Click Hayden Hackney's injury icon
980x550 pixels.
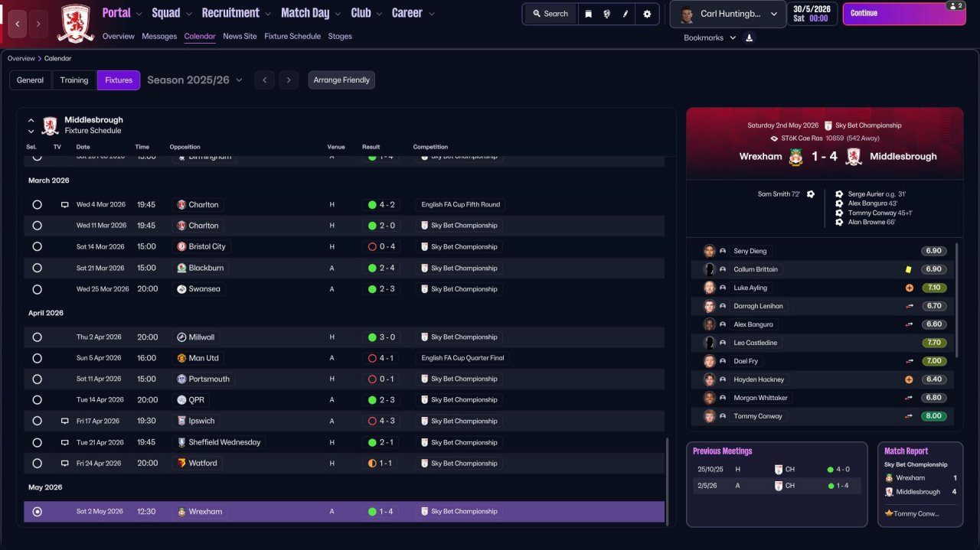click(x=910, y=379)
